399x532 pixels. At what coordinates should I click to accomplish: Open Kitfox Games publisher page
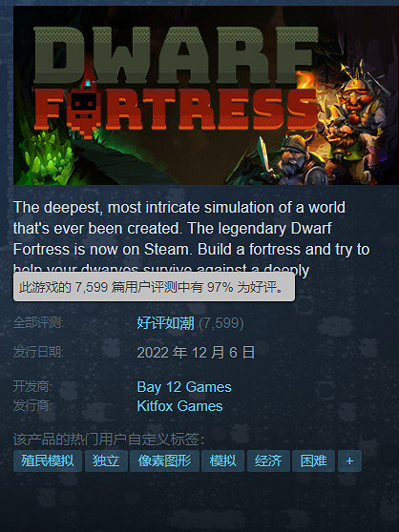[x=179, y=406]
